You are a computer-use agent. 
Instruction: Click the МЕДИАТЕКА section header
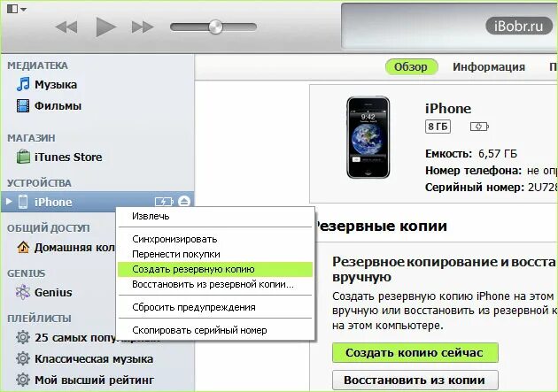38,65
